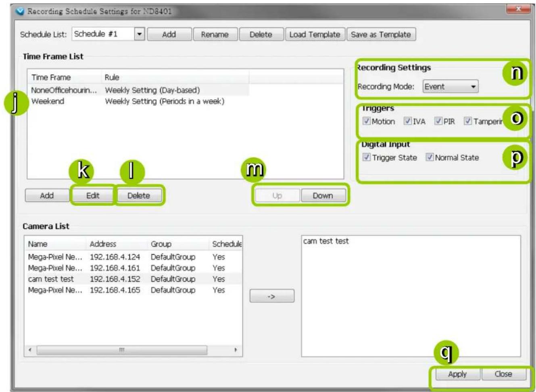This screenshot has width=536, height=392.
Task: Click the Rename schedule button
Action: [x=215, y=35]
